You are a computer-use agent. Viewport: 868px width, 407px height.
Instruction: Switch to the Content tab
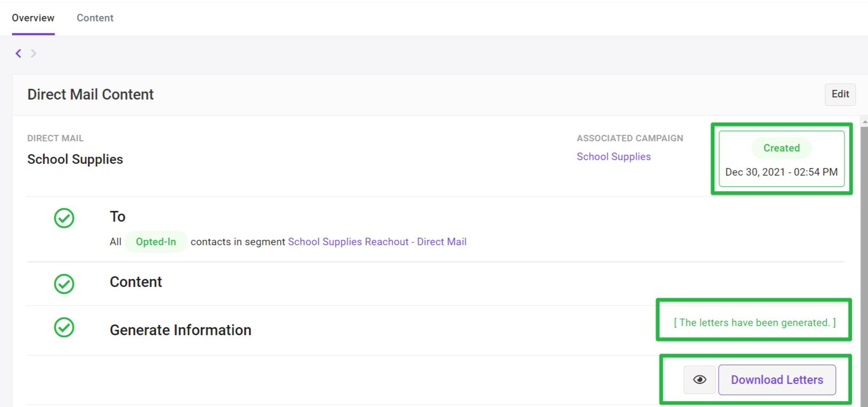(x=95, y=18)
